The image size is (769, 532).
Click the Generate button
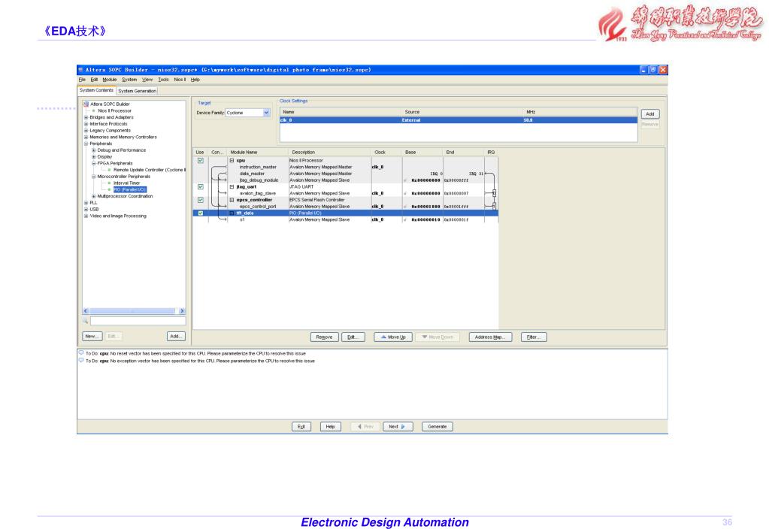tap(437, 427)
